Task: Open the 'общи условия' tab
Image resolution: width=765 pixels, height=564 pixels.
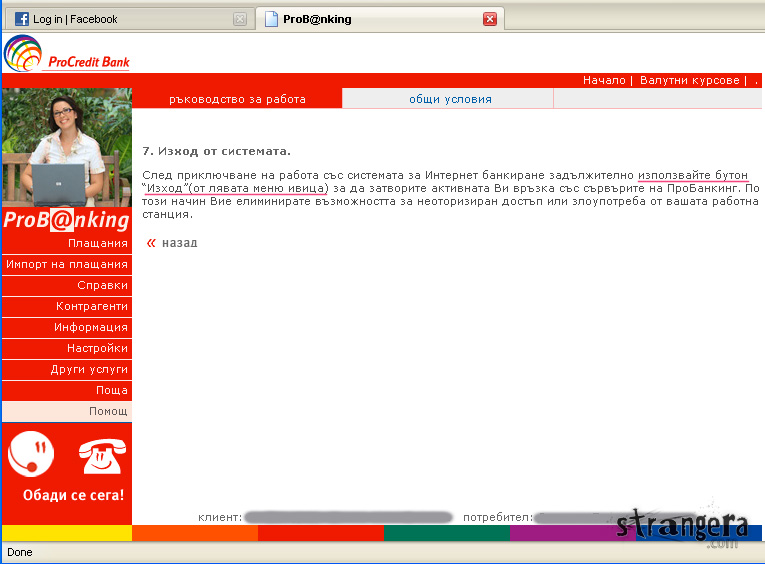Action: coord(450,99)
